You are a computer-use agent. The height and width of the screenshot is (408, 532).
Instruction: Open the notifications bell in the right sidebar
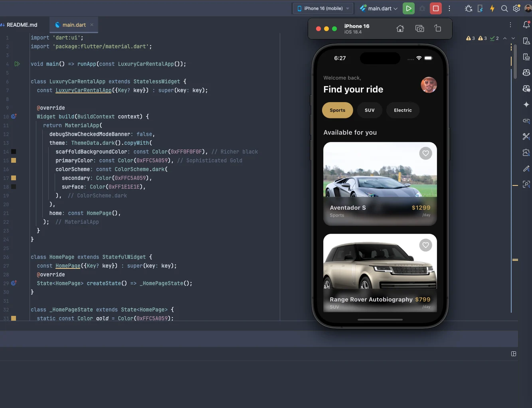526,25
